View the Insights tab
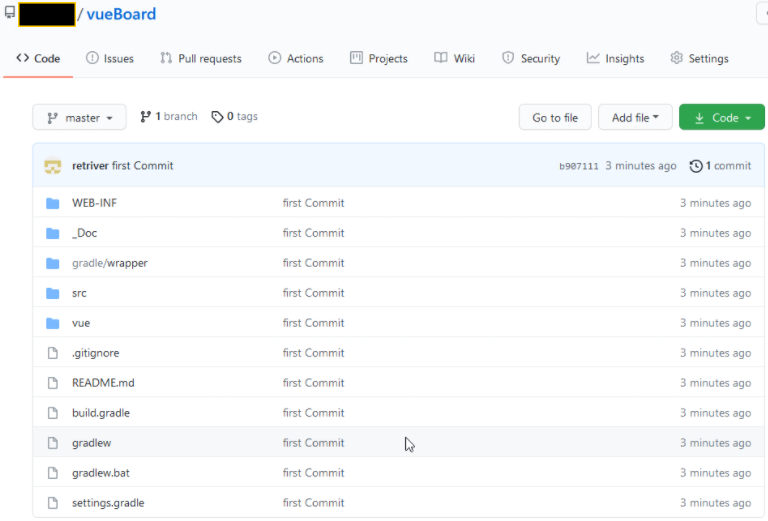The height and width of the screenshot is (521, 768). coord(615,58)
